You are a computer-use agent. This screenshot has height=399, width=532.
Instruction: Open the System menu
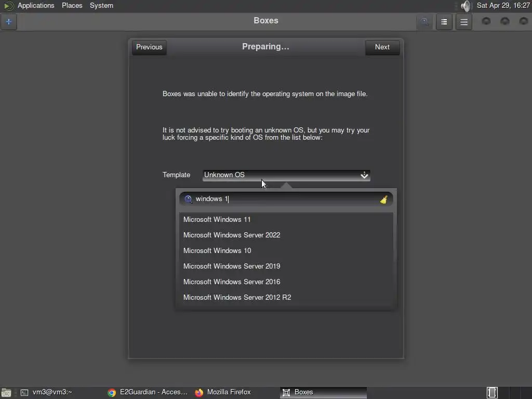tap(101, 5)
